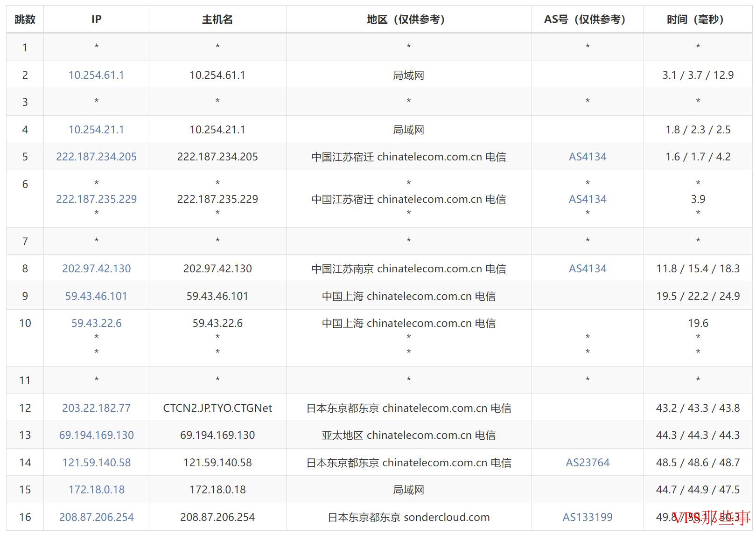Click time value 3.1 / 3.7 / 12.9

pos(698,75)
